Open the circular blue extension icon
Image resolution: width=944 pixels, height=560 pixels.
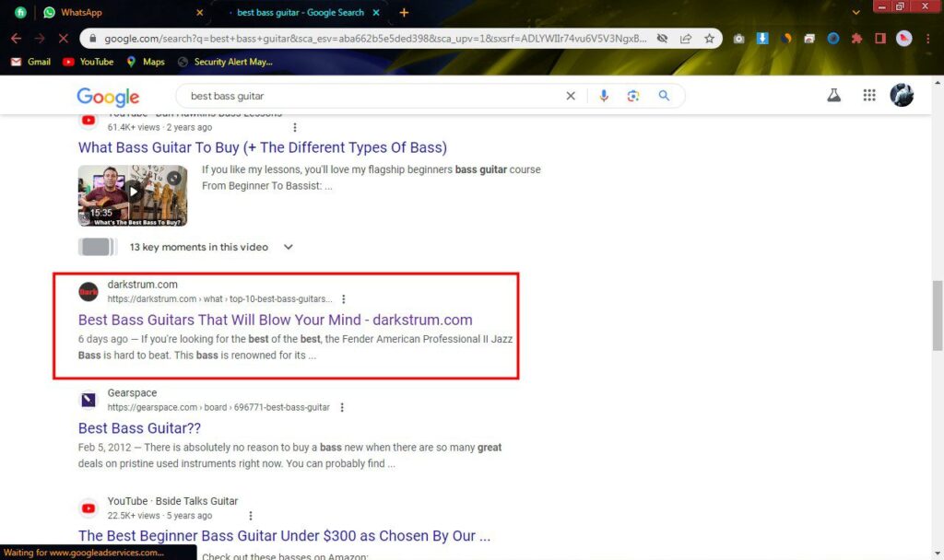(833, 39)
